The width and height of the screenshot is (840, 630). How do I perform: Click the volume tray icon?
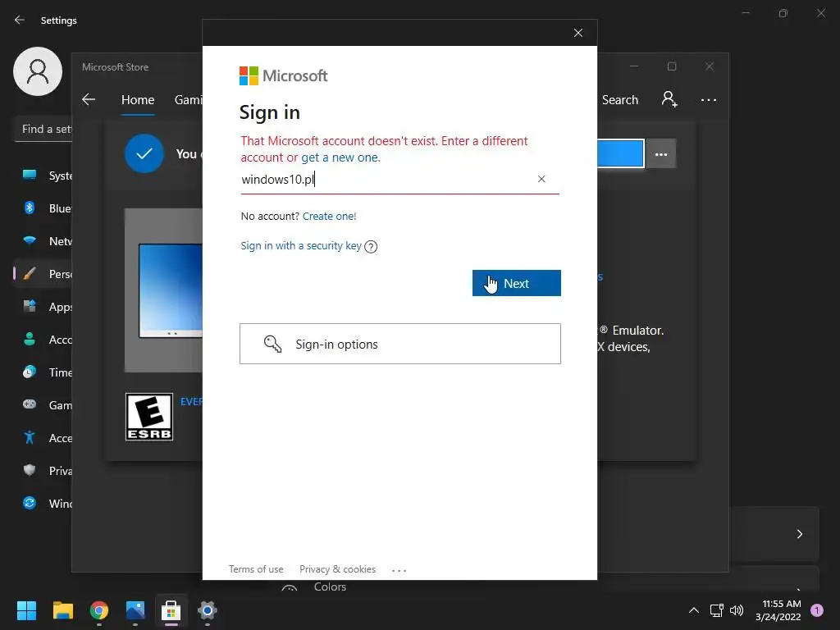737,610
